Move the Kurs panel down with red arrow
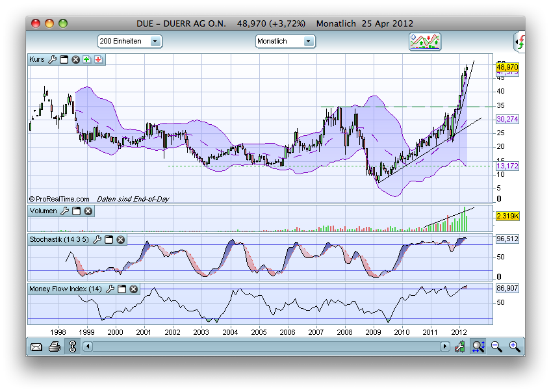 pos(97,59)
